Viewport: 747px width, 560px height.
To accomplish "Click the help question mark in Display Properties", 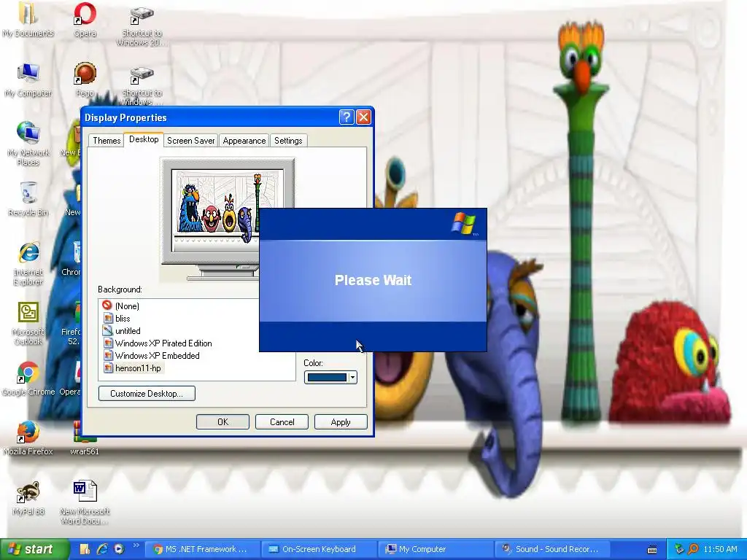I will (x=347, y=117).
